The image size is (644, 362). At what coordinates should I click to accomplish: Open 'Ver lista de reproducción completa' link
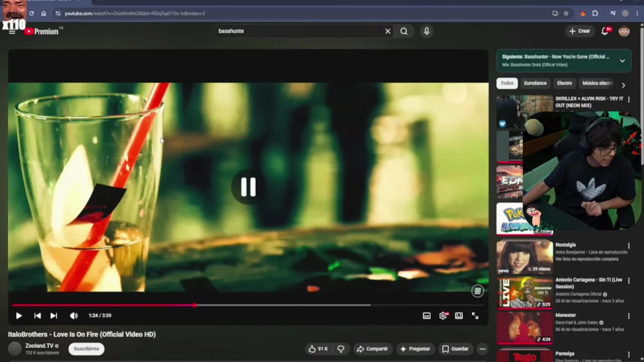click(x=587, y=259)
